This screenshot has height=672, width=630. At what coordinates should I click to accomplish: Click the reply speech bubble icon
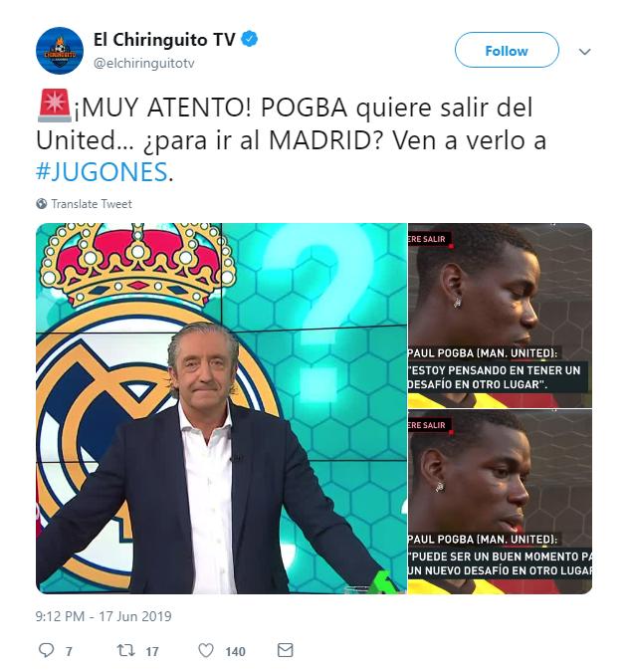coord(47,650)
